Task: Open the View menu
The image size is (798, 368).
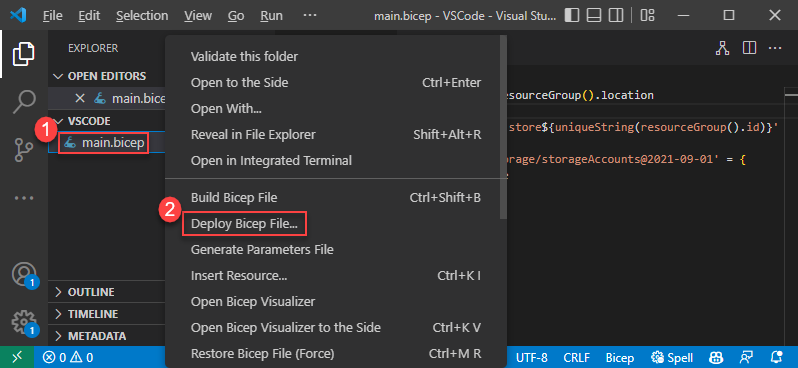Action: 198,16
